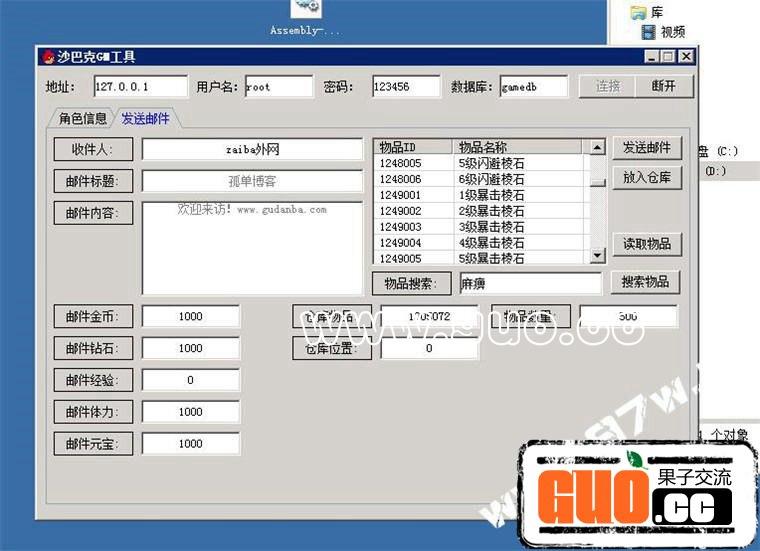760x551 pixels.
Task: Focus the mail title field 孤单博客
Action: (252, 181)
